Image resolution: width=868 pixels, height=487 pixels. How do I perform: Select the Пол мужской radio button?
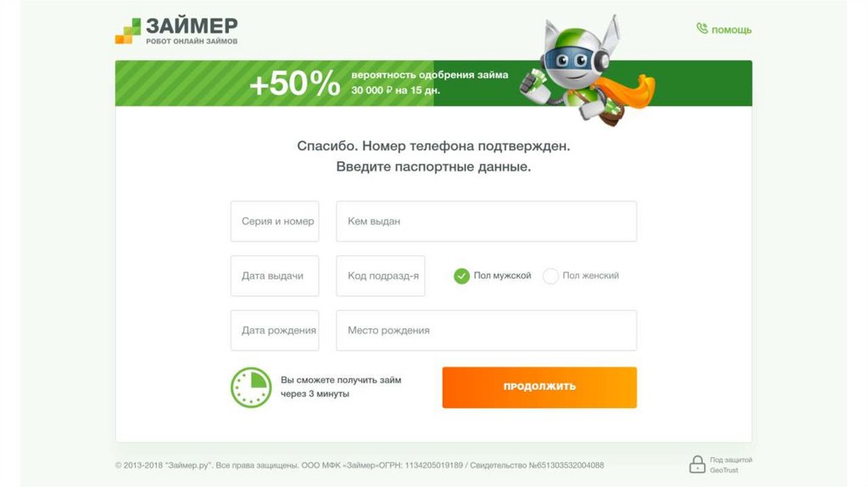coord(462,276)
